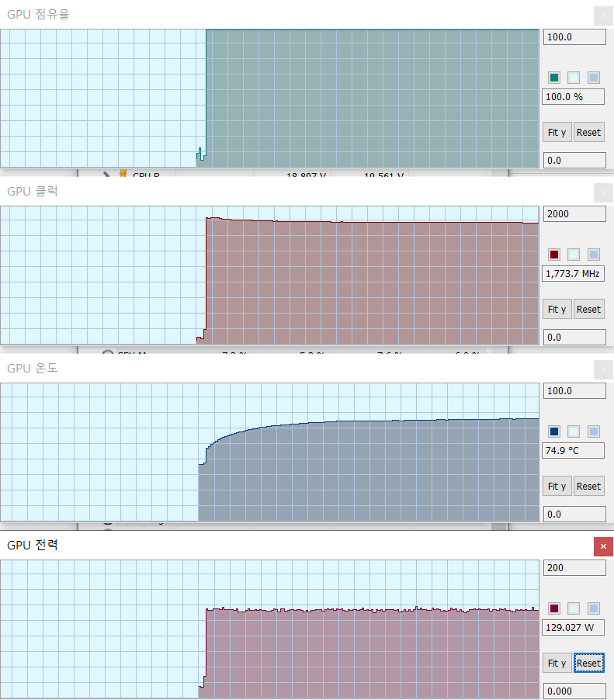The height and width of the screenshot is (700, 614).
Task: Pick pale background color swatch in GPU 점유율
Action: (574, 78)
